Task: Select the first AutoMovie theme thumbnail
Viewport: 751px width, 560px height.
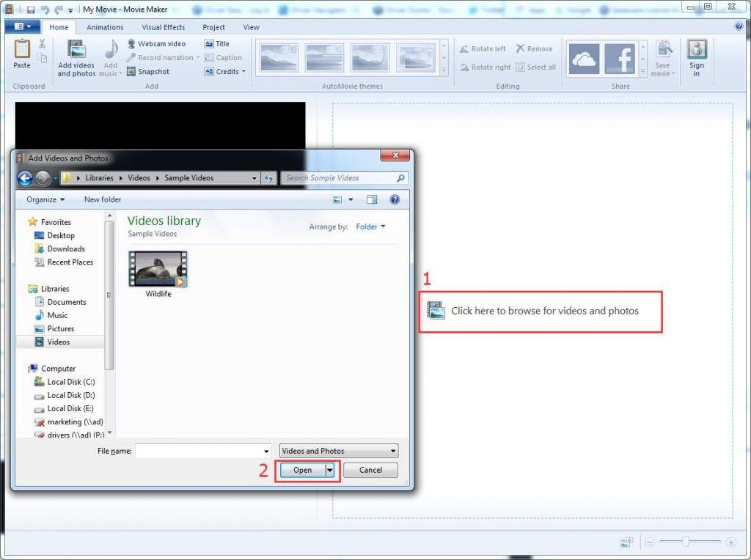Action: (x=279, y=58)
